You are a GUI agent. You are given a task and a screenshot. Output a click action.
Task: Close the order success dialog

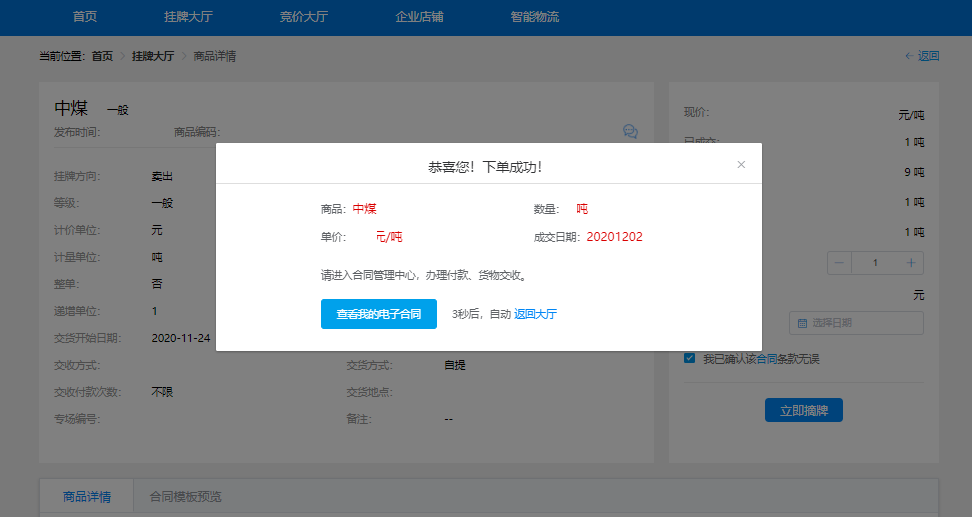click(x=741, y=165)
